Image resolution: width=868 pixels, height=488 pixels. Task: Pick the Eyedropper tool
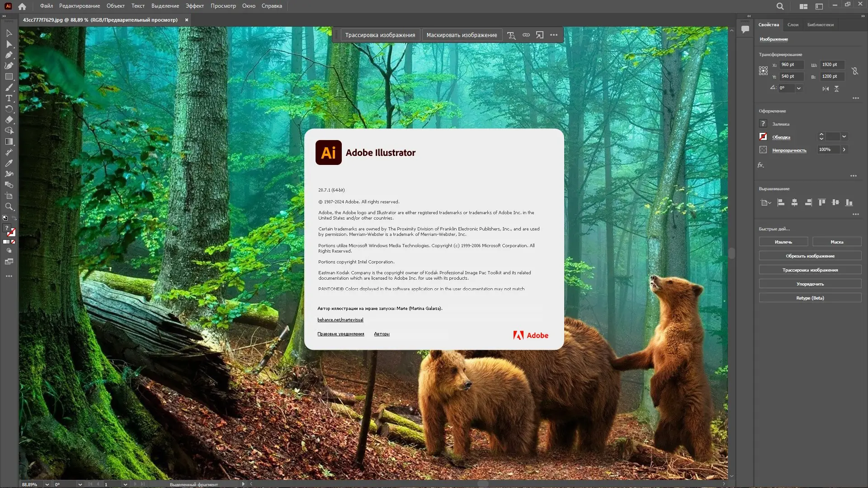click(9, 163)
